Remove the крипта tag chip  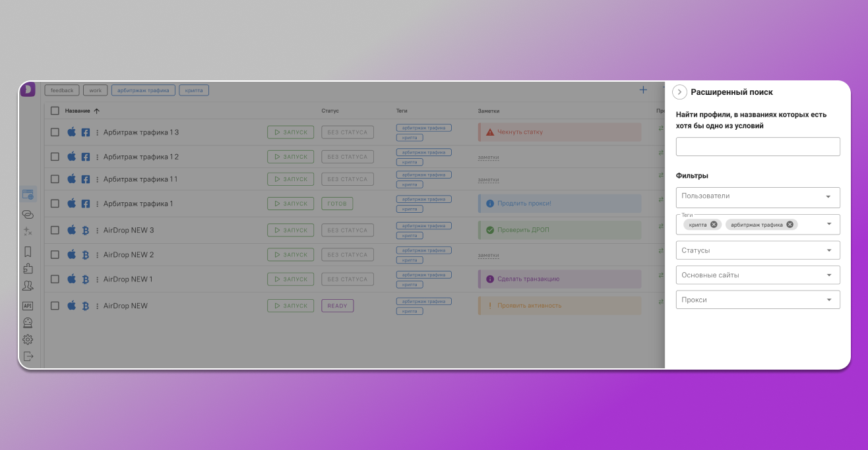[714, 225]
